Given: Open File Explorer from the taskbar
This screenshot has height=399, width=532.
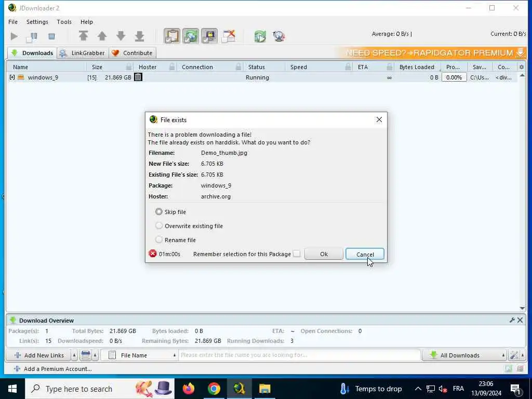Looking at the screenshot, I should tap(264, 389).
